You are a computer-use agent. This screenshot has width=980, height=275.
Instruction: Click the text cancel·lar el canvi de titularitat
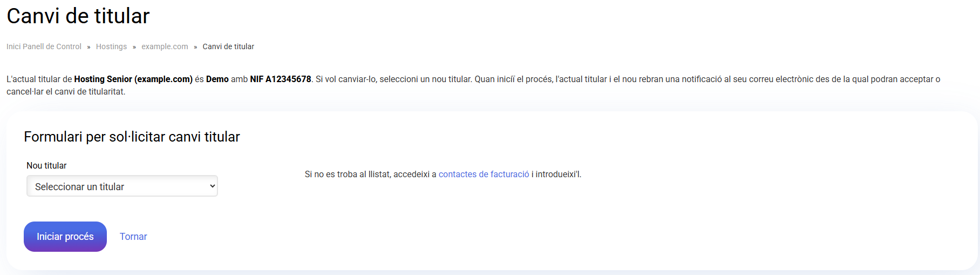66,92
